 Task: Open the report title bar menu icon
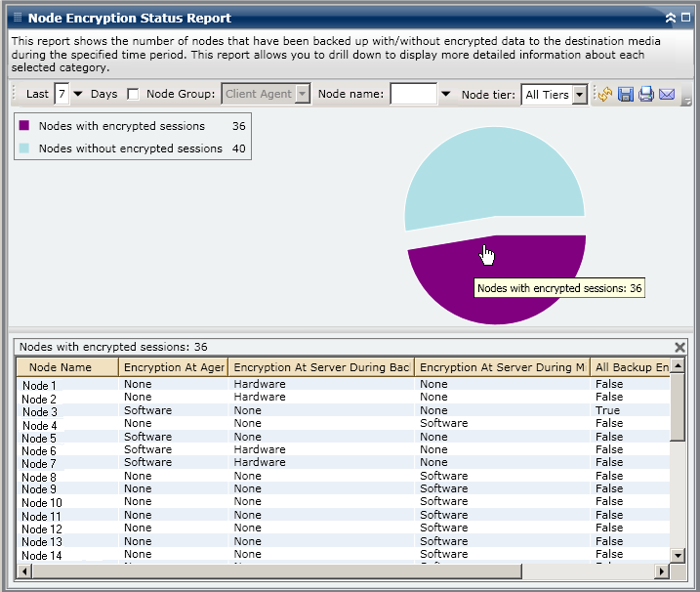17,18
